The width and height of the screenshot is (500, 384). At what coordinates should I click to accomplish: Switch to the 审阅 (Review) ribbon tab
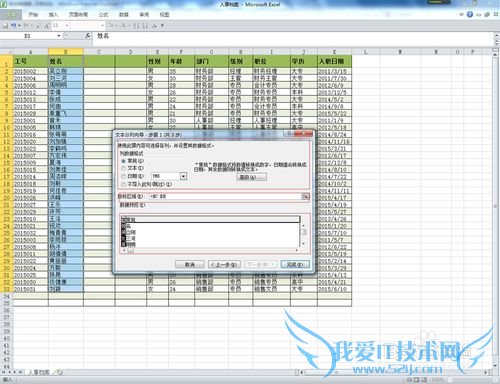click(144, 15)
